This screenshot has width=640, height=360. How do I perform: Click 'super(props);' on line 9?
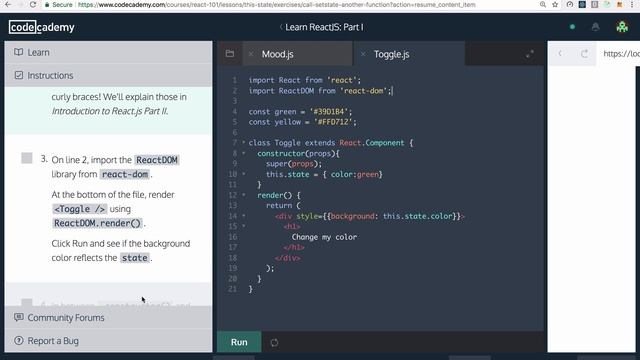point(294,164)
